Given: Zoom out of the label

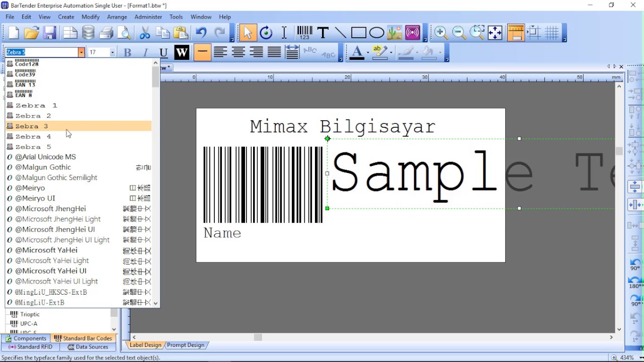Looking at the screenshot, I should 459,33.
